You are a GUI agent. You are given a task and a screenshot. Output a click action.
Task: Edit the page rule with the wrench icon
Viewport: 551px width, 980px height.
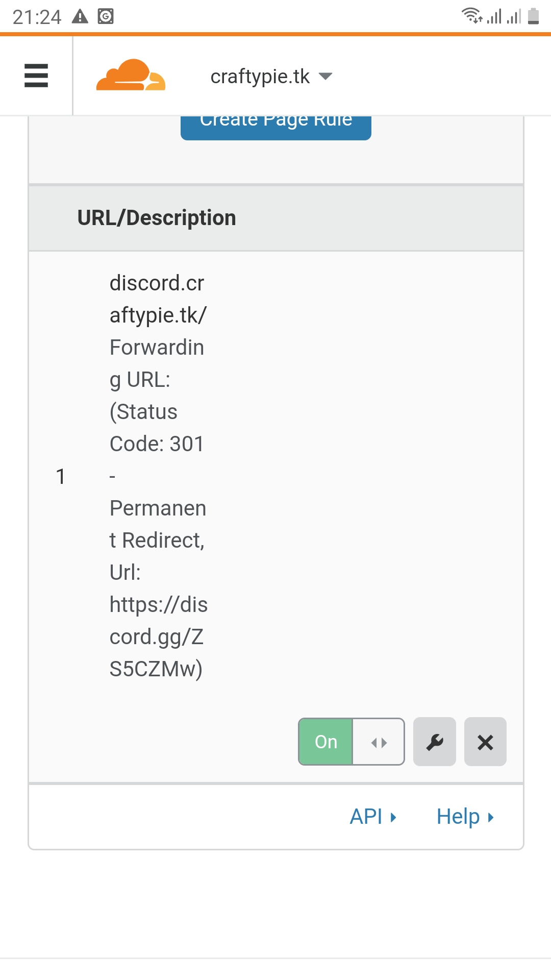click(434, 742)
